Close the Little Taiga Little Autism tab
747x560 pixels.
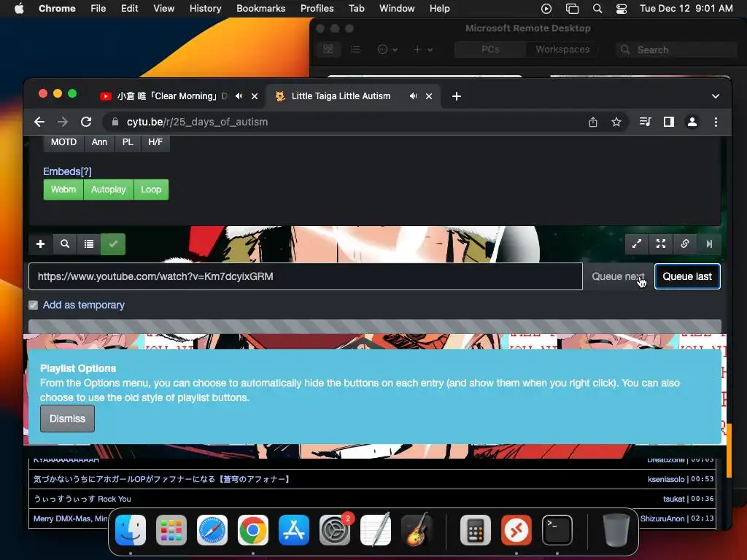[x=429, y=96]
